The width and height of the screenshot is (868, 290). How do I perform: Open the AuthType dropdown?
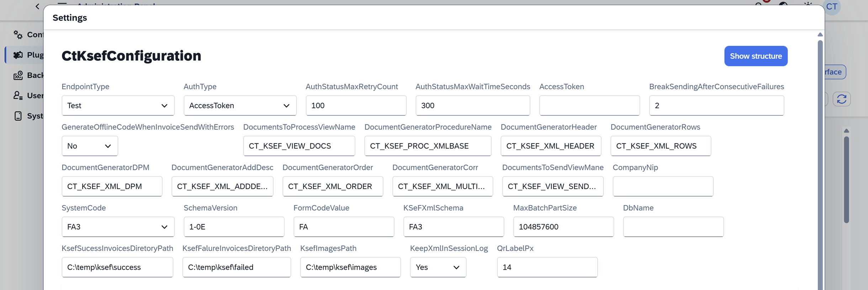(240, 106)
